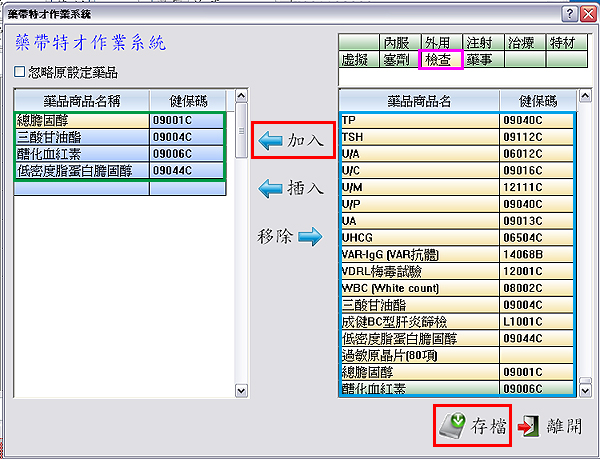600x459 pixels.
Task: Switch to the 藥事 category tab
Action: click(483, 60)
